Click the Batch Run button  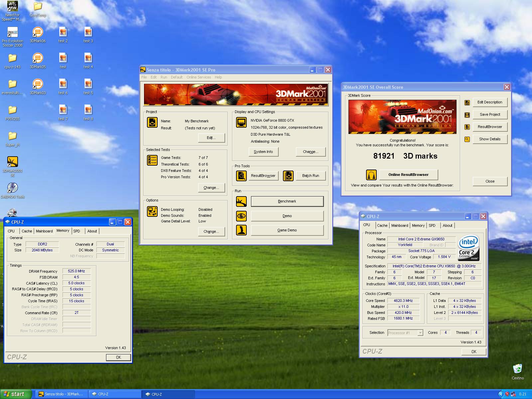[x=311, y=176]
